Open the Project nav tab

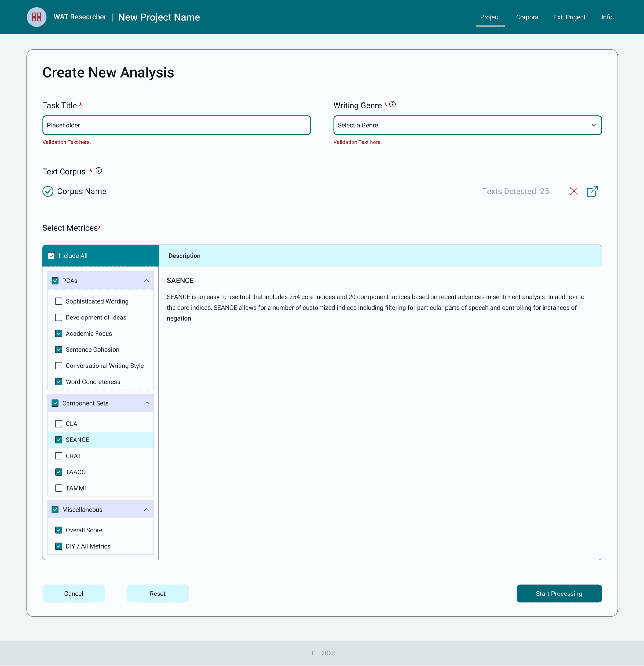pyautogui.click(x=490, y=17)
